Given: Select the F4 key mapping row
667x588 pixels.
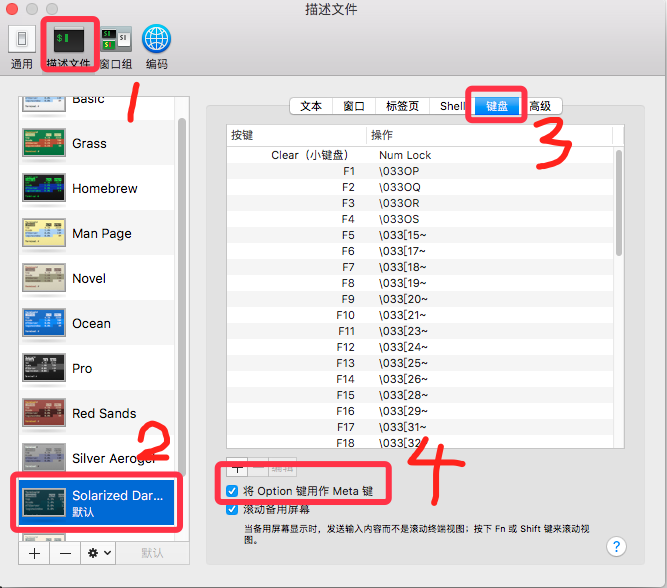Looking at the screenshot, I should [420, 219].
